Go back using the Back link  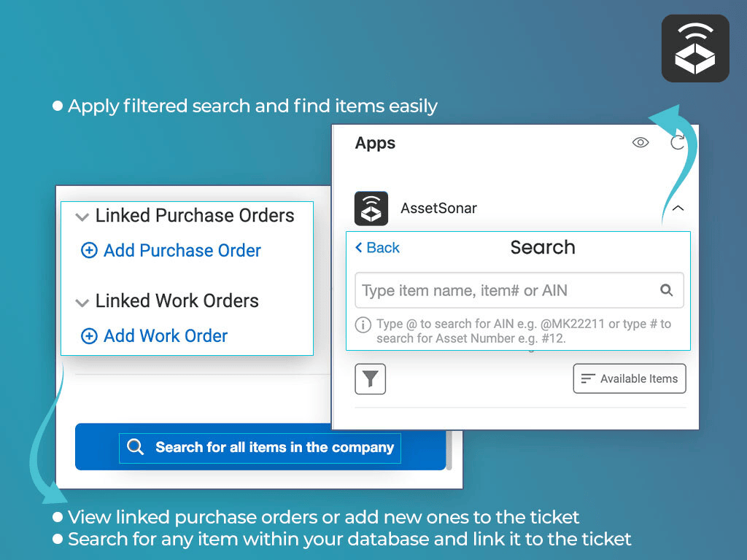(377, 248)
